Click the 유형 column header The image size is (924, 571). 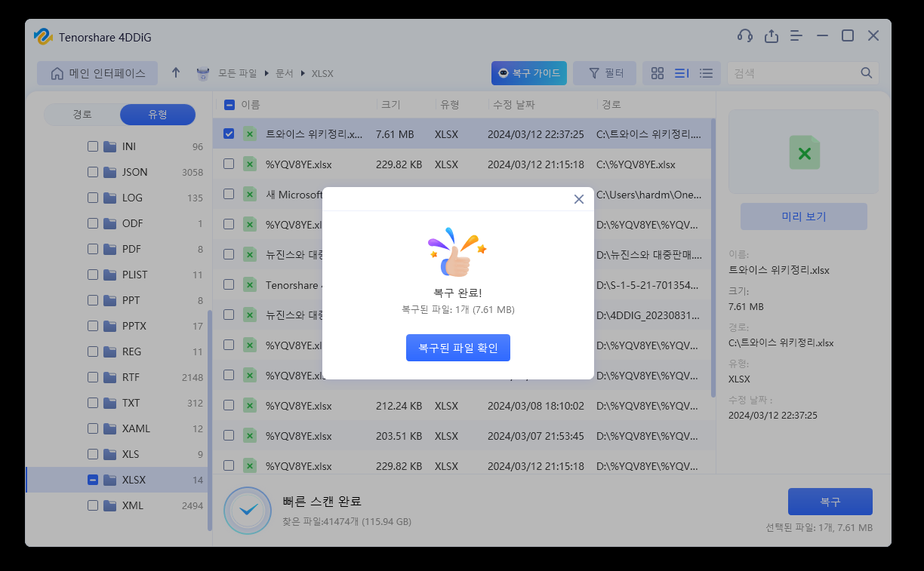(x=449, y=105)
